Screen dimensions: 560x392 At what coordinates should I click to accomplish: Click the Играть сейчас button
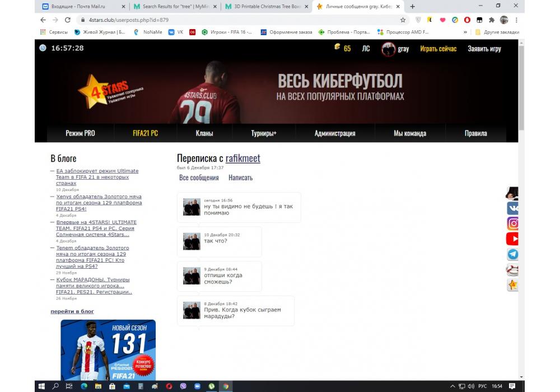(x=438, y=49)
